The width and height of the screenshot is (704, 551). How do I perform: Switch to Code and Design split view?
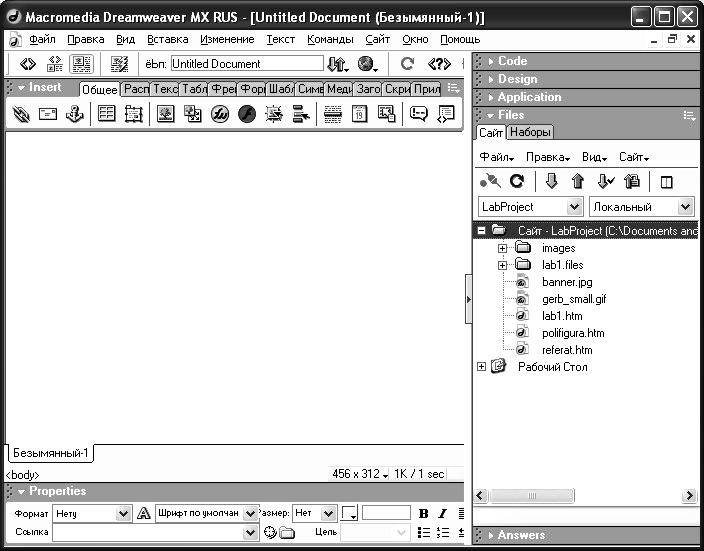(x=55, y=64)
